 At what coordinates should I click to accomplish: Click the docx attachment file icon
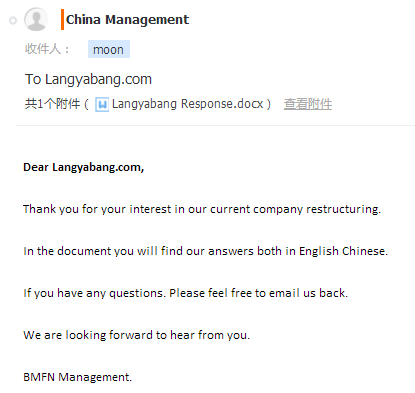102,104
